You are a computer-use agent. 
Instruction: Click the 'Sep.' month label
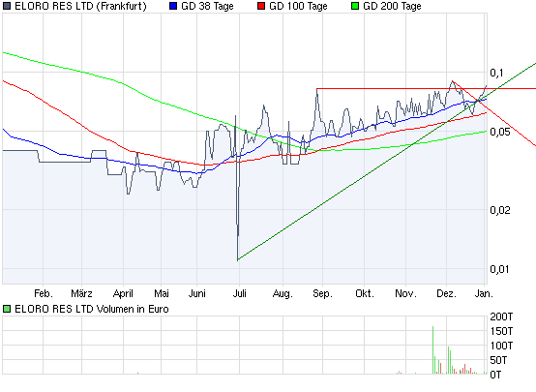point(323,293)
